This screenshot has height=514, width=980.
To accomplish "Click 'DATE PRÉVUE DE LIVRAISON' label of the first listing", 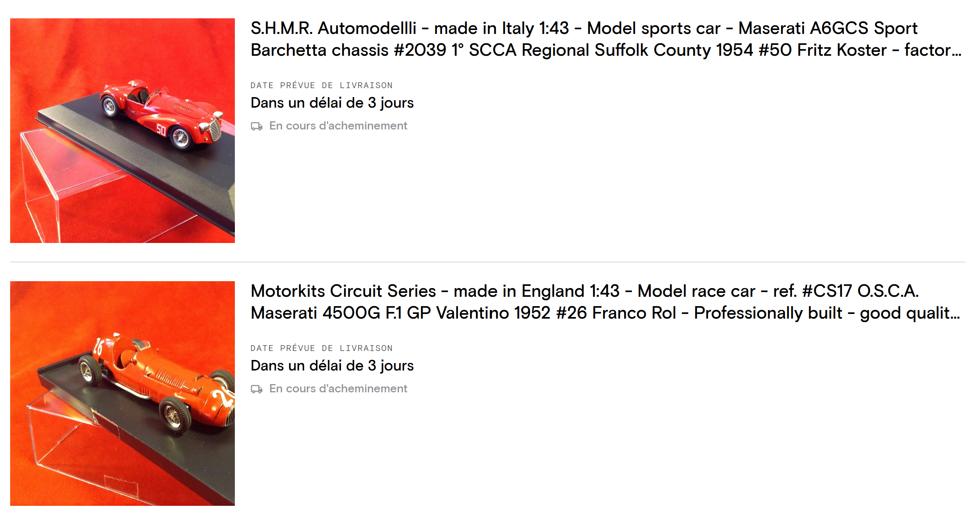I will click(x=321, y=85).
